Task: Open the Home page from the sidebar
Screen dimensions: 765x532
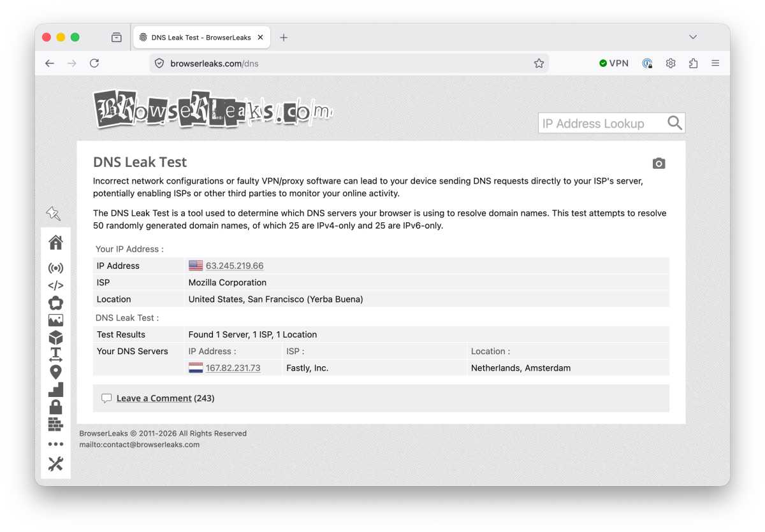Action: [x=55, y=242]
